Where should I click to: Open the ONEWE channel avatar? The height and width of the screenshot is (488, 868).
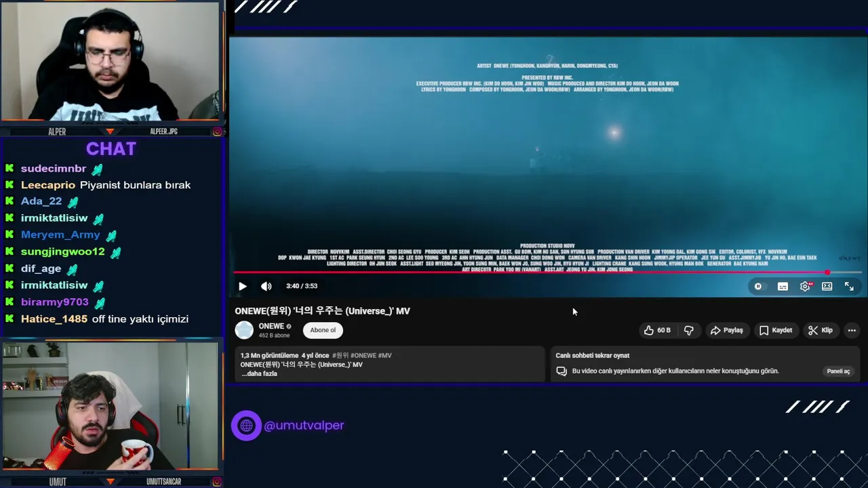pyautogui.click(x=244, y=330)
